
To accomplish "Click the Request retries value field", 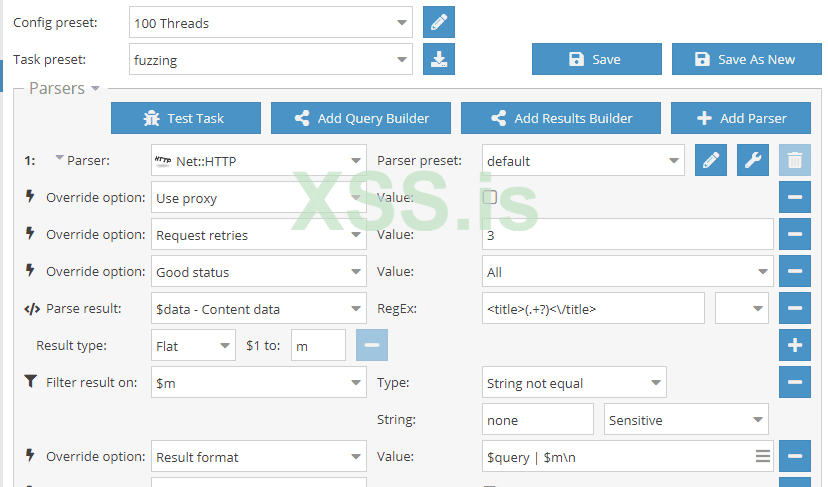I will pos(628,234).
